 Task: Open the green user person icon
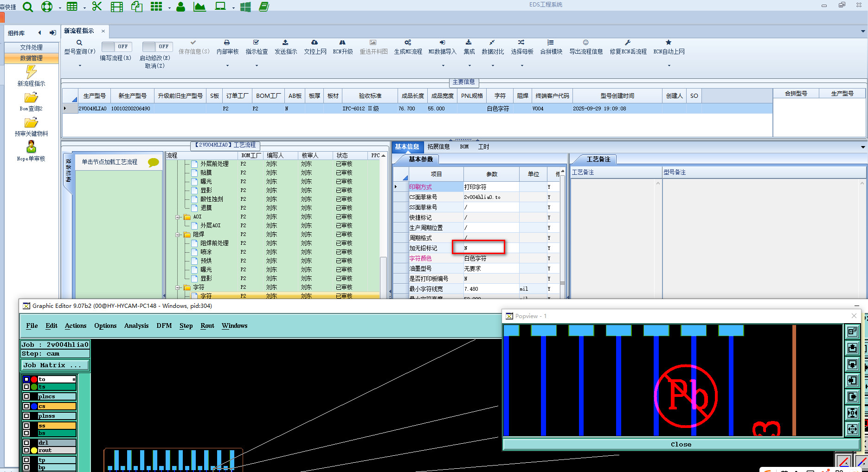pos(181,7)
